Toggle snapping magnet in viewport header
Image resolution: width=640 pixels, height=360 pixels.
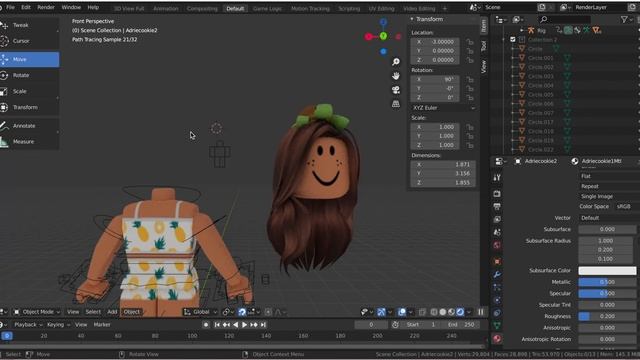pyautogui.click(x=242, y=312)
